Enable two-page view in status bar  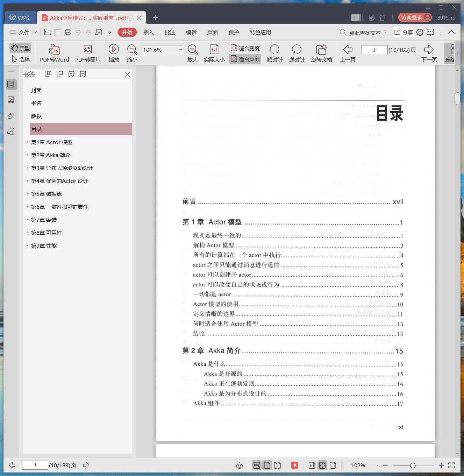pos(278,465)
